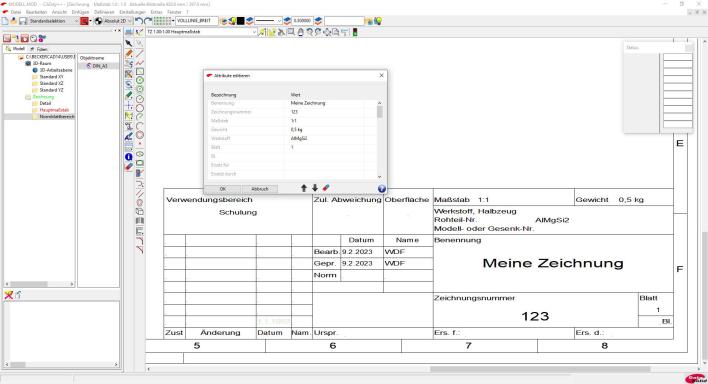Viewport: 708px width, 384px height.
Task: Move attribute down with the down arrow
Action: point(315,188)
